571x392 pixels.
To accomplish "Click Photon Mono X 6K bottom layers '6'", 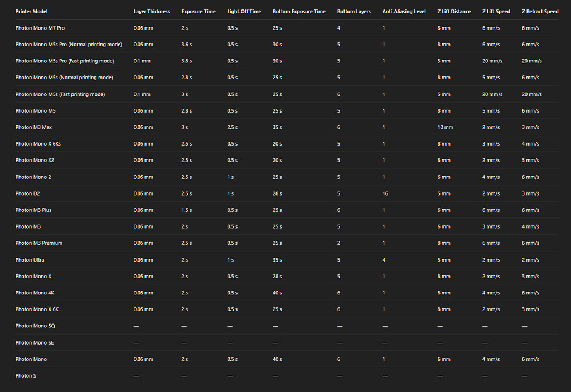I will [338, 309].
